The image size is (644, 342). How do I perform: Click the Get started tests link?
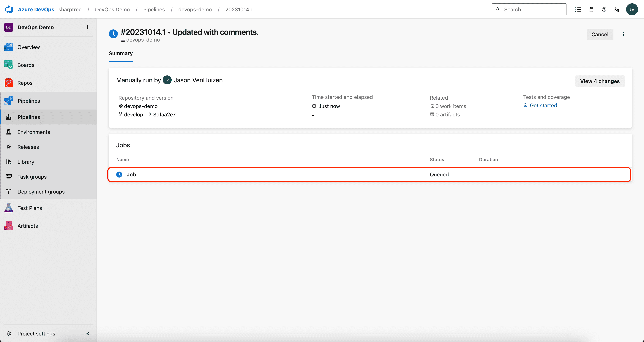coord(543,105)
